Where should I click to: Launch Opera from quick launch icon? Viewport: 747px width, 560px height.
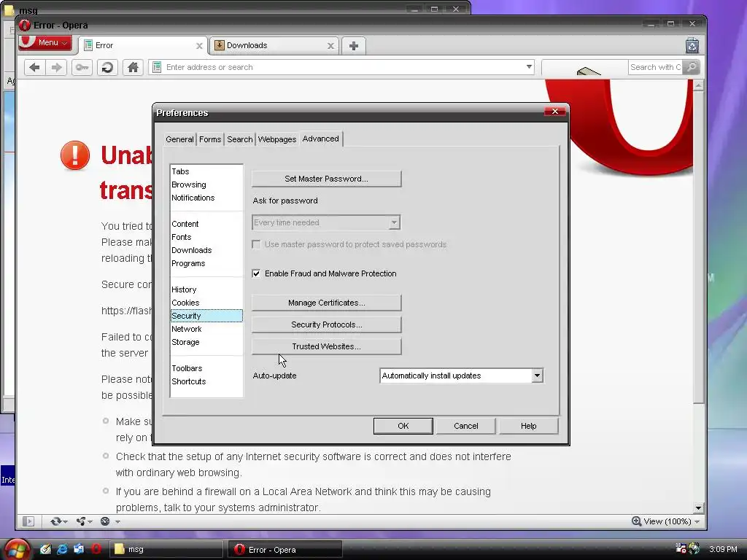[96, 549]
